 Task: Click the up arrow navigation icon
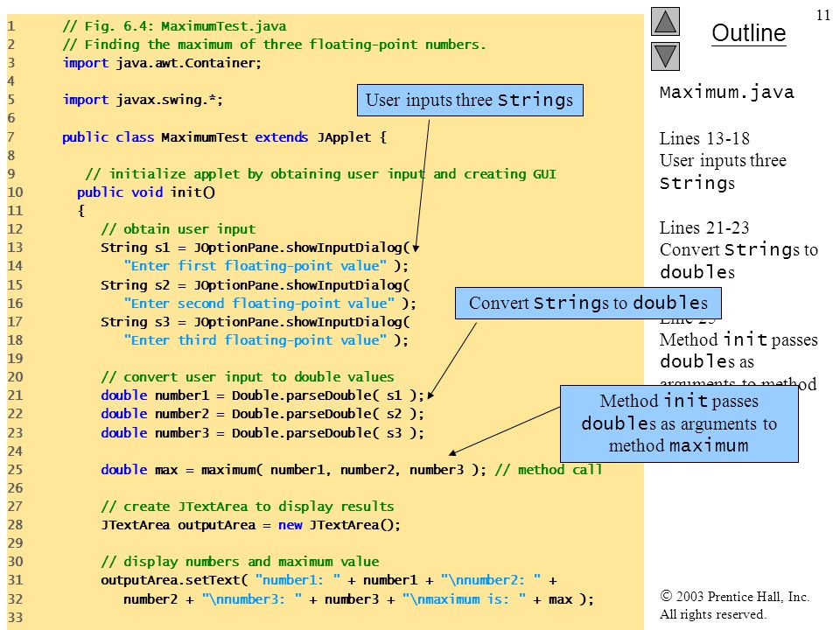(x=665, y=21)
